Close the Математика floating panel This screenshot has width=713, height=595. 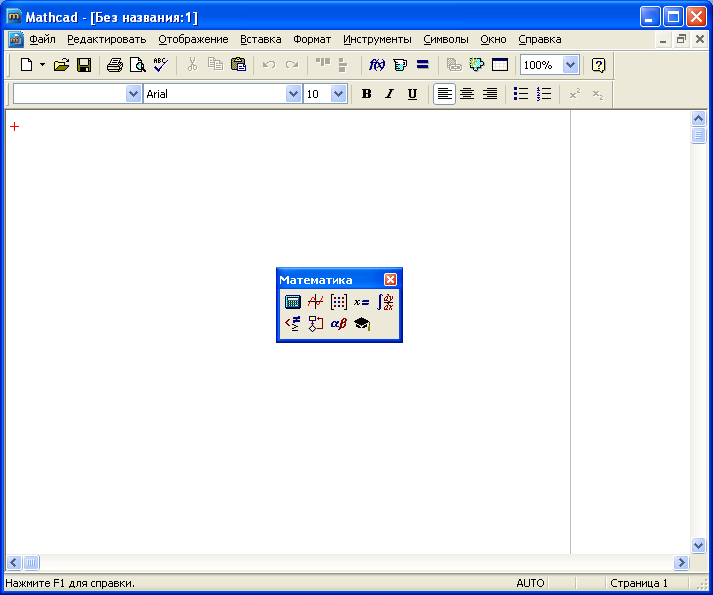(x=390, y=279)
